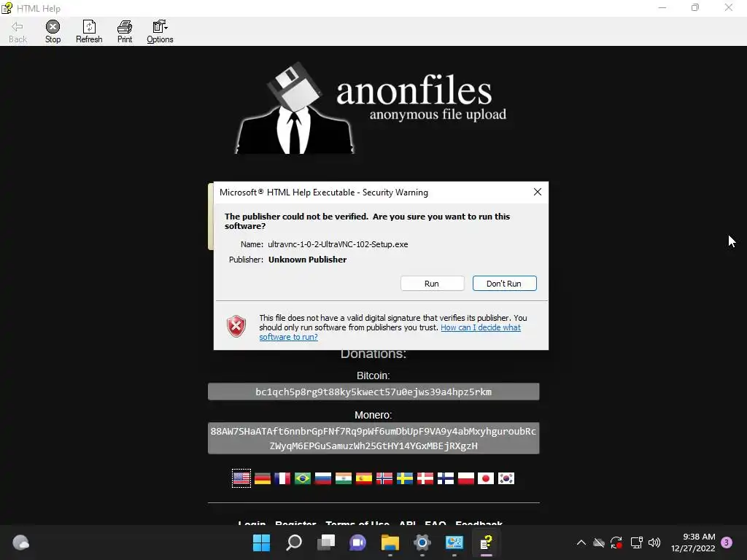The height and width of the screenshot is (560, 747).
Task: Show hidden system tray icons
Action: pos(581,542)
